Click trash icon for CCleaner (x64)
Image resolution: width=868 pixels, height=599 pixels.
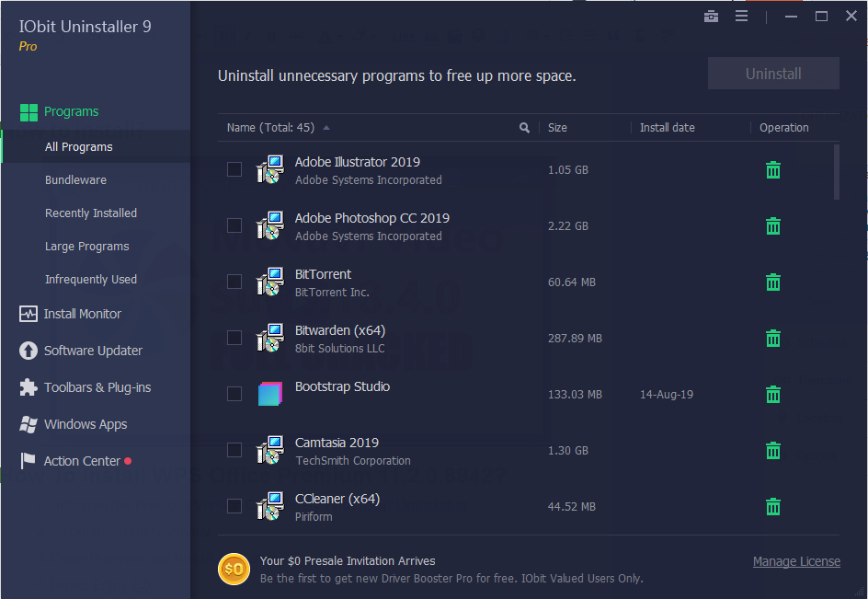[772, 506]
